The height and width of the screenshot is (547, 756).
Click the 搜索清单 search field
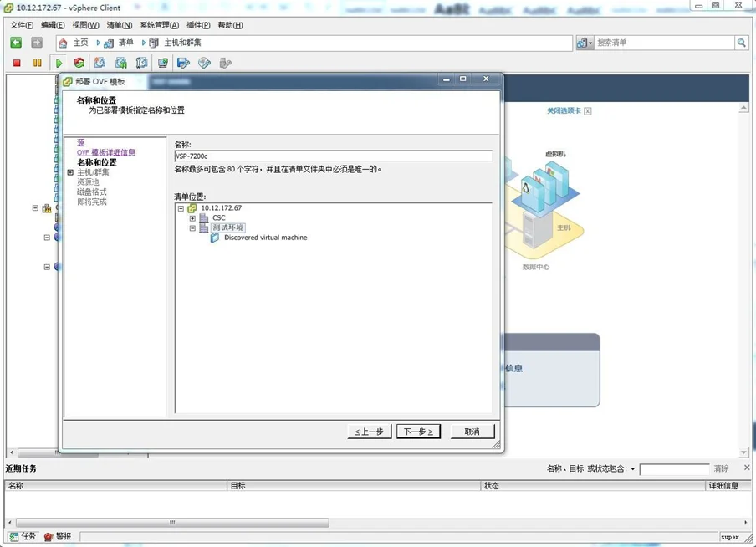664,43
